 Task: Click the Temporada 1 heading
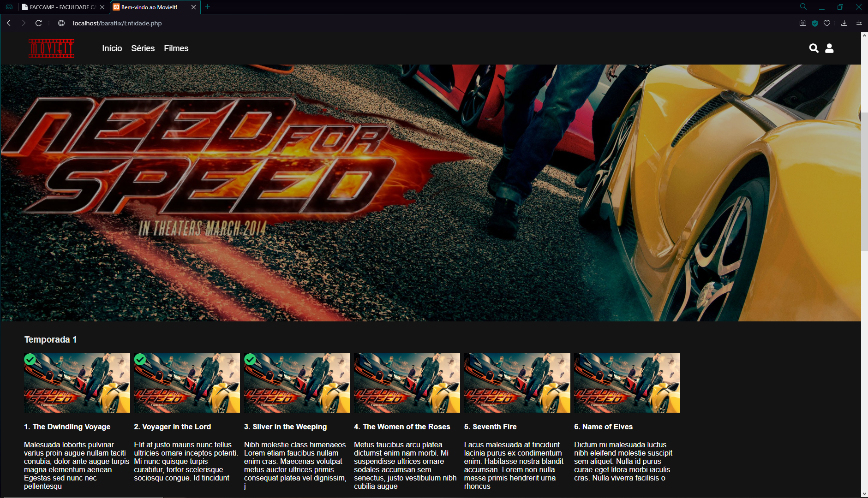coord(51,340)
